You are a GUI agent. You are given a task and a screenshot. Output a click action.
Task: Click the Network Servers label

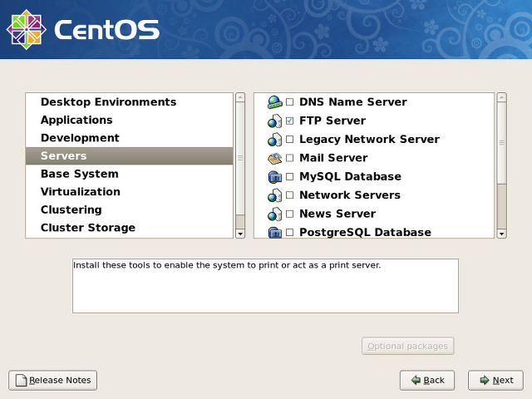click(x=350, y=195)
